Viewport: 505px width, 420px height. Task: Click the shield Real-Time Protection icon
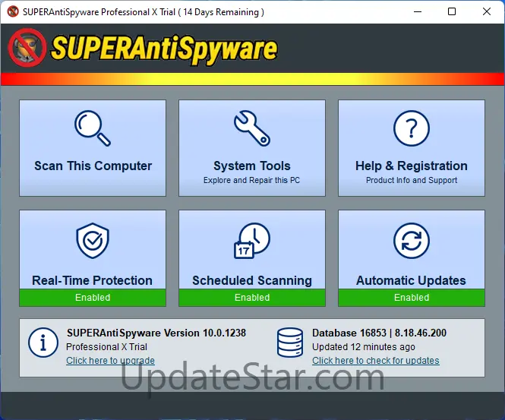pos(93,240)
